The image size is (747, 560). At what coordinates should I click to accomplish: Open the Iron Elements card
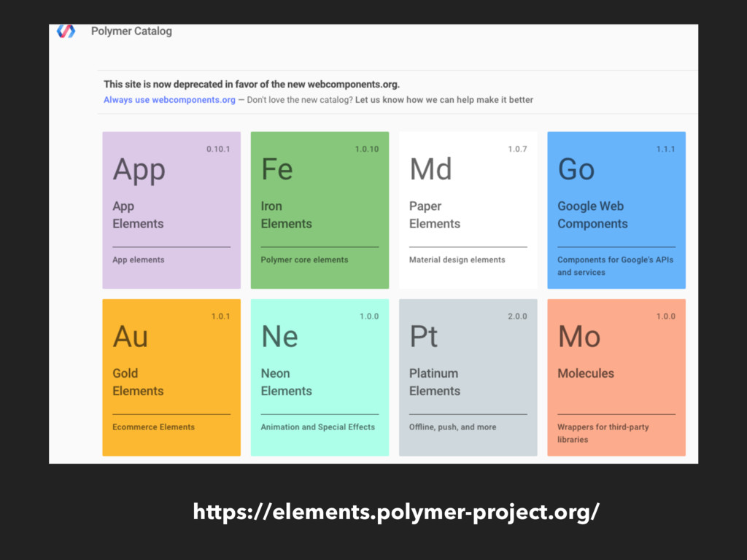[x=320, y=210]
